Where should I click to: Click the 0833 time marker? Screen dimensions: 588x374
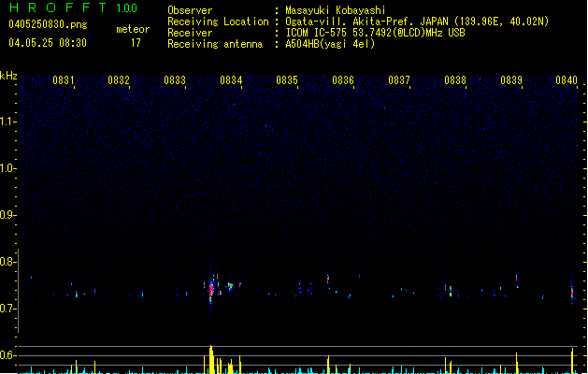pos(175,80)
